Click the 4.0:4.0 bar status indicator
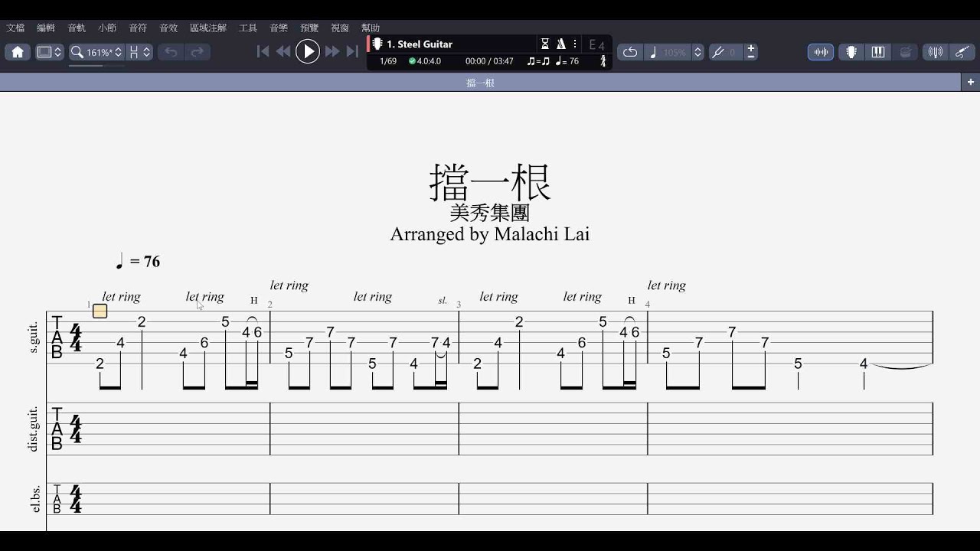Viewport: 980px width, 551px height. pyautogui.click(x=425, y=61)
